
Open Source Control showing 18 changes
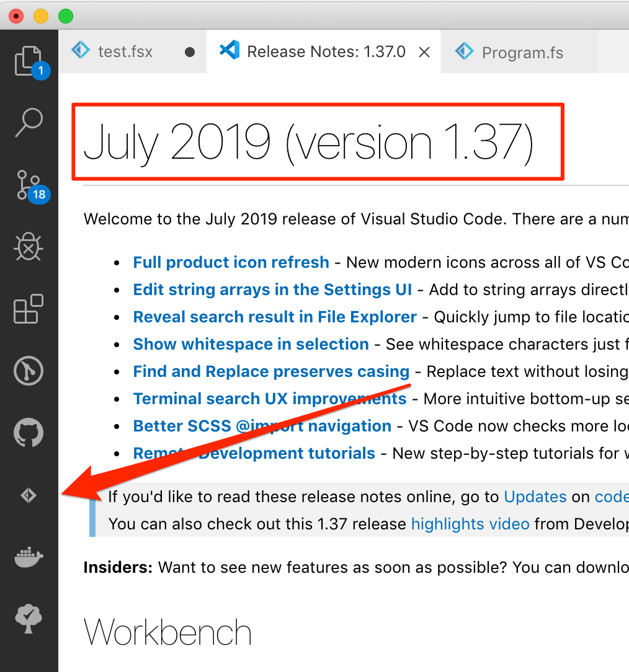29,185
